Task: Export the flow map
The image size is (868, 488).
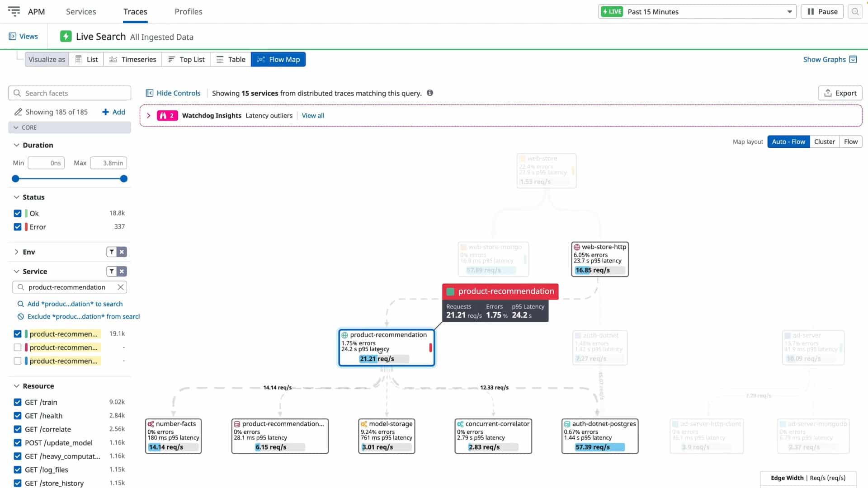Action: [x=840, y=93]
